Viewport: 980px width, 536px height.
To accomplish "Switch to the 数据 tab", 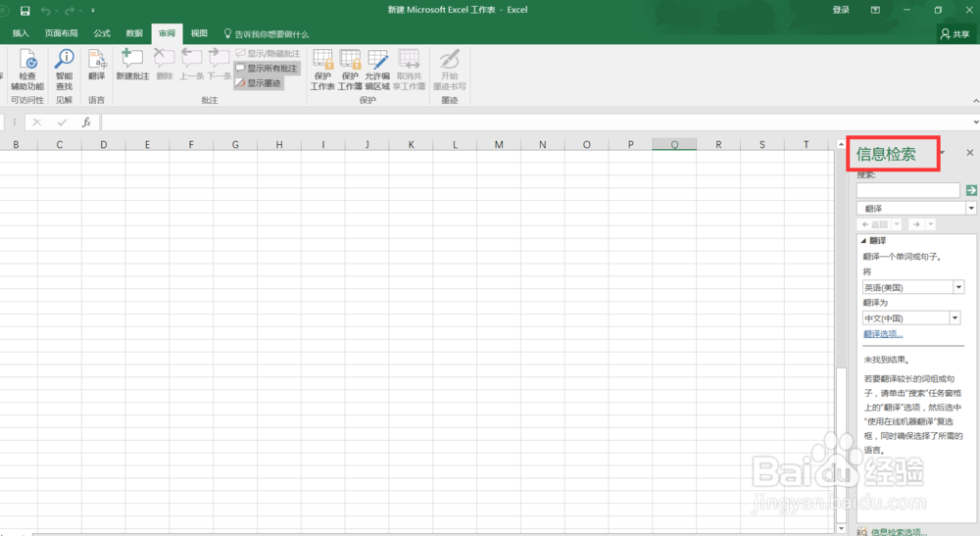I will pos(134,33).
